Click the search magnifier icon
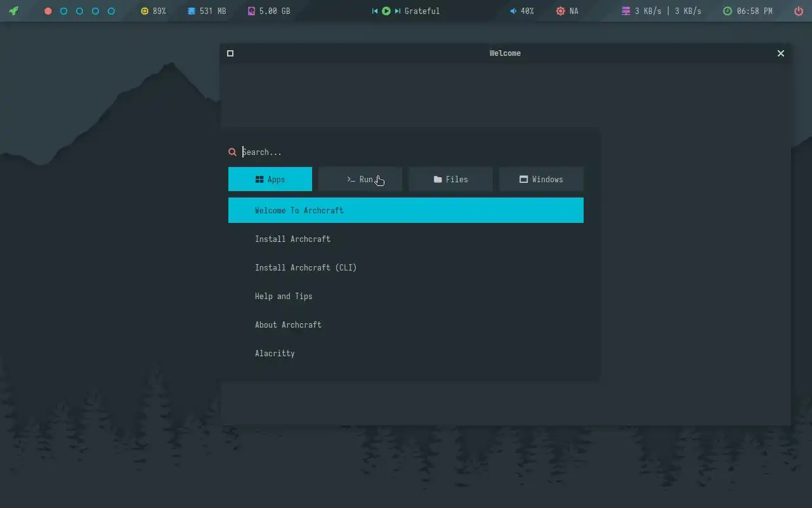 (x=232, y=152)
